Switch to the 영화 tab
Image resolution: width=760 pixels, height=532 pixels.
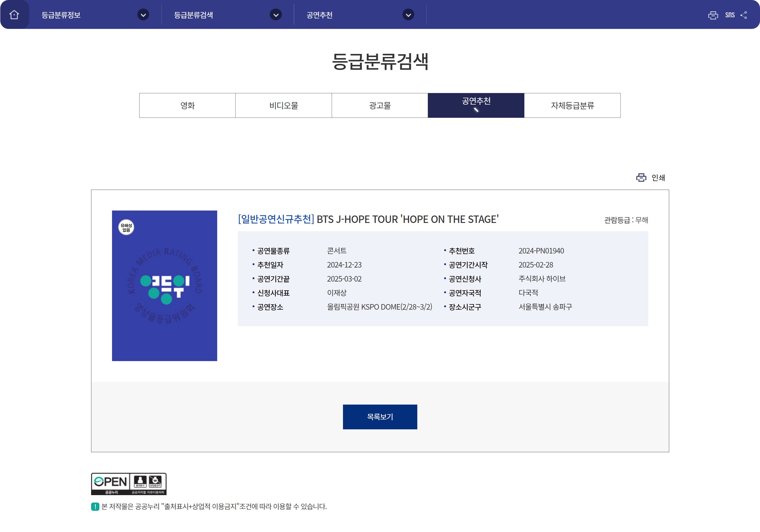(187, 105)
